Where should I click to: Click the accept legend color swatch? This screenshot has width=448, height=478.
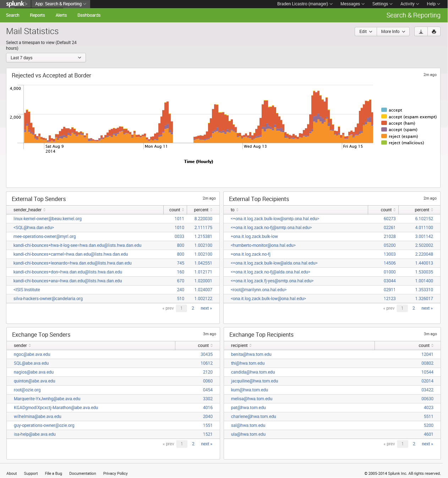[x=384, y=110]
